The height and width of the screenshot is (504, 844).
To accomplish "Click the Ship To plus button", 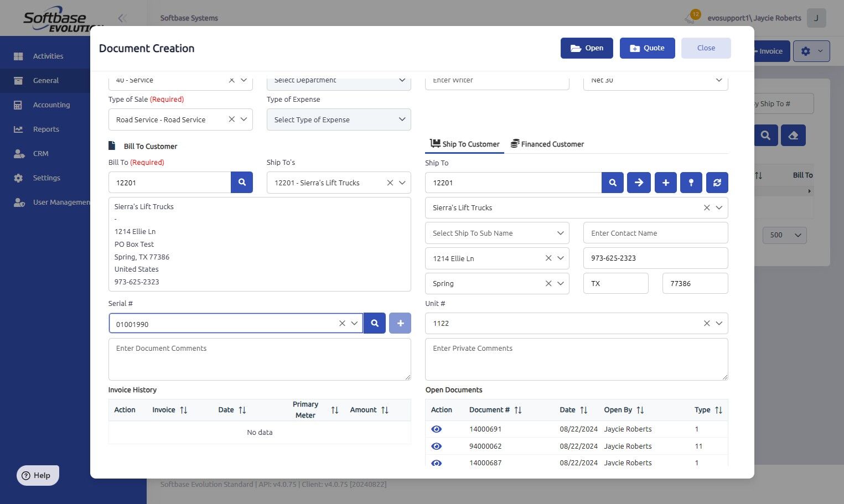I will coord(665,183).
